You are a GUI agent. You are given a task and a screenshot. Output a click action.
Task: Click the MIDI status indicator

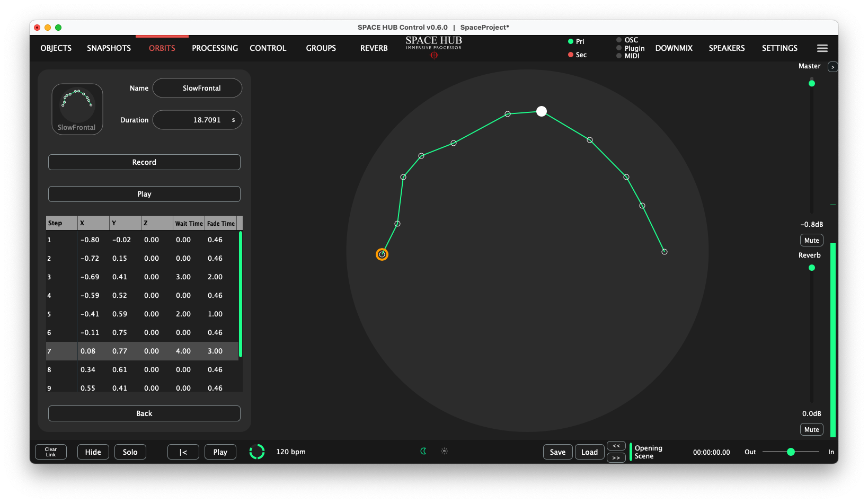pos(618,56)
